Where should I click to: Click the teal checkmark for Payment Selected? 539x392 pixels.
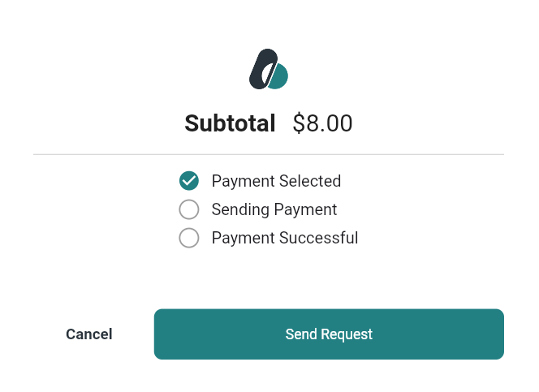pyautogui.click(x=189, y=181)
